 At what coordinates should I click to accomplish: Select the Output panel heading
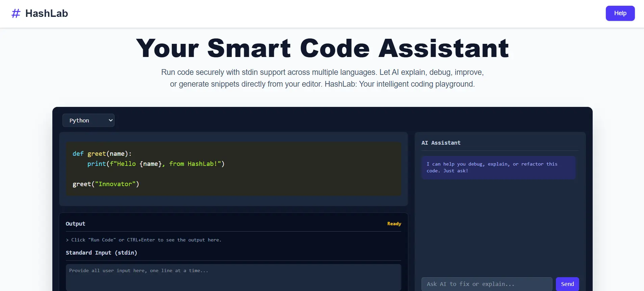click(75, 224)
